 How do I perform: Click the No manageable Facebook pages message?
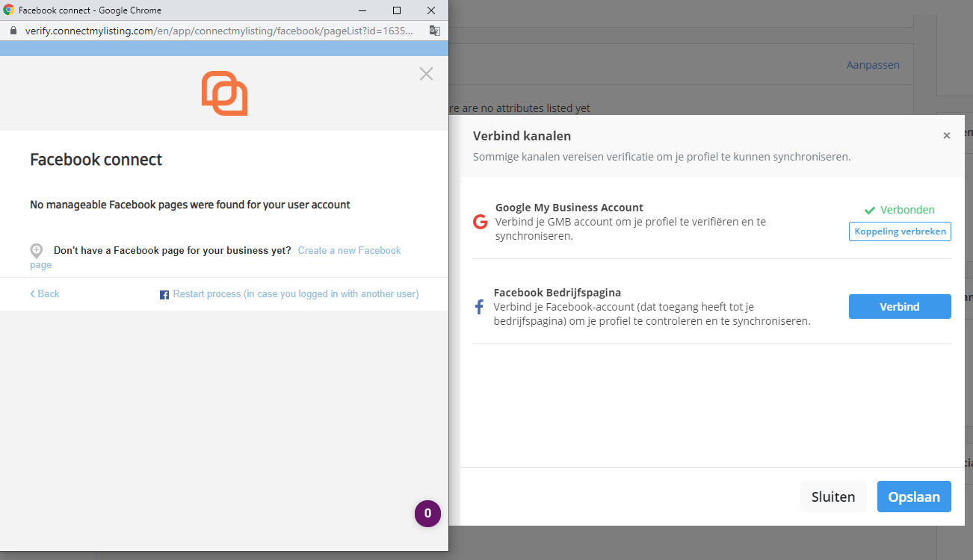[190, 205]
